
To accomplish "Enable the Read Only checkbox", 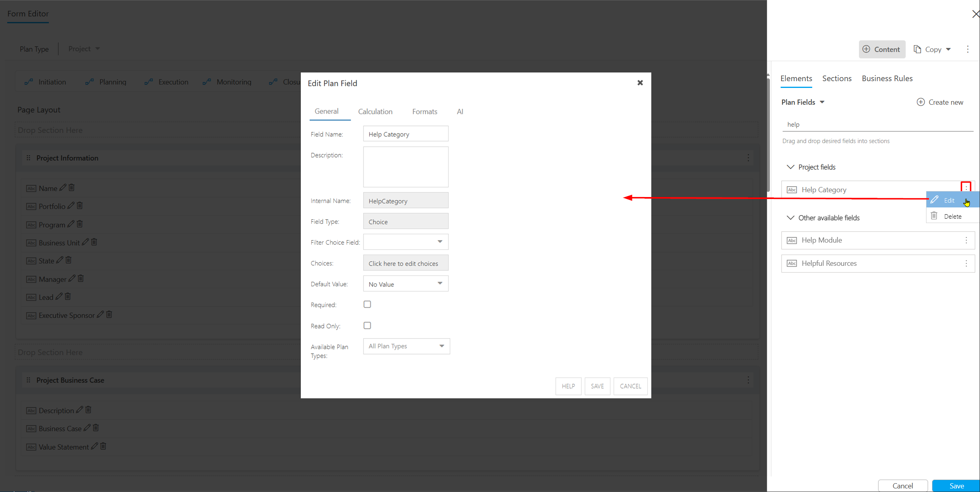I will coord(367,326).
